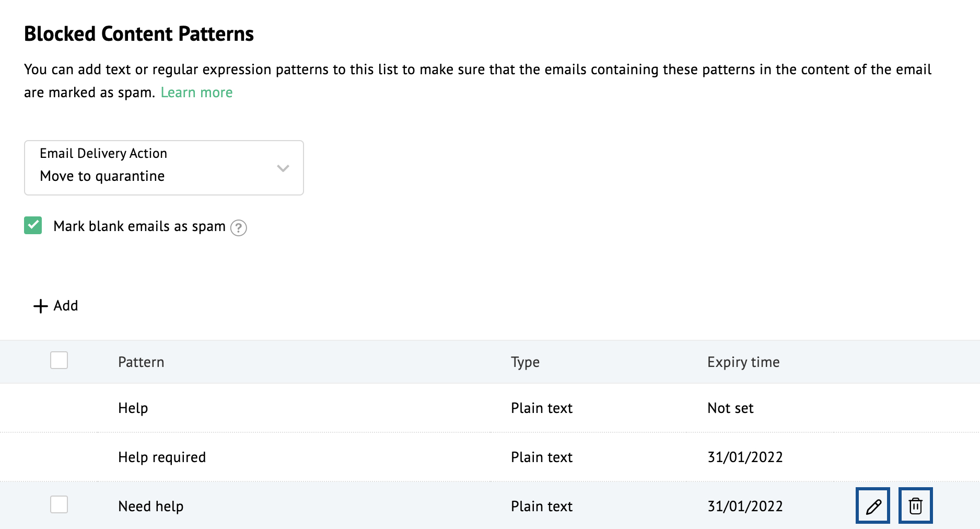Screen dimensions: 980x529
Task: Click the Type column header
Action: [x=525, y=361]
